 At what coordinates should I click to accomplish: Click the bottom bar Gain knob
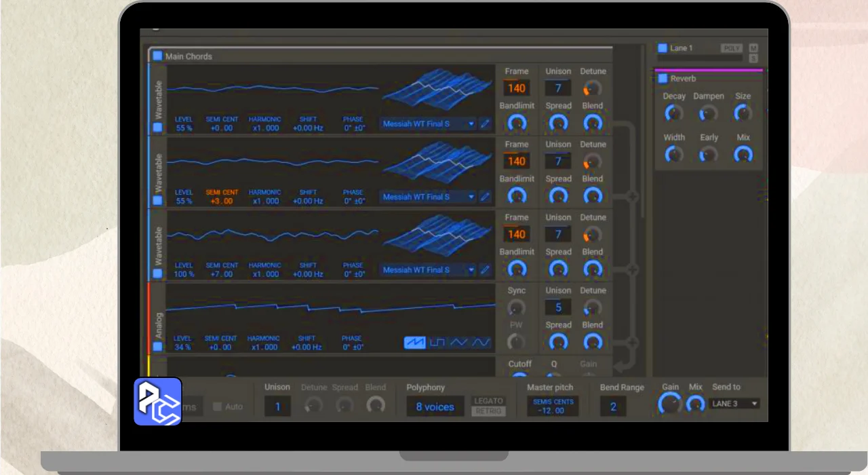(670, 404)
